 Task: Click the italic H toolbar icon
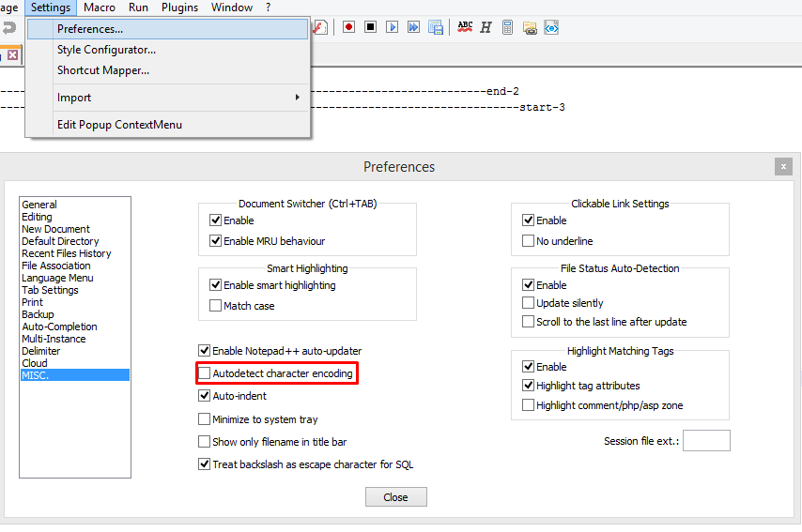[486, 27]
